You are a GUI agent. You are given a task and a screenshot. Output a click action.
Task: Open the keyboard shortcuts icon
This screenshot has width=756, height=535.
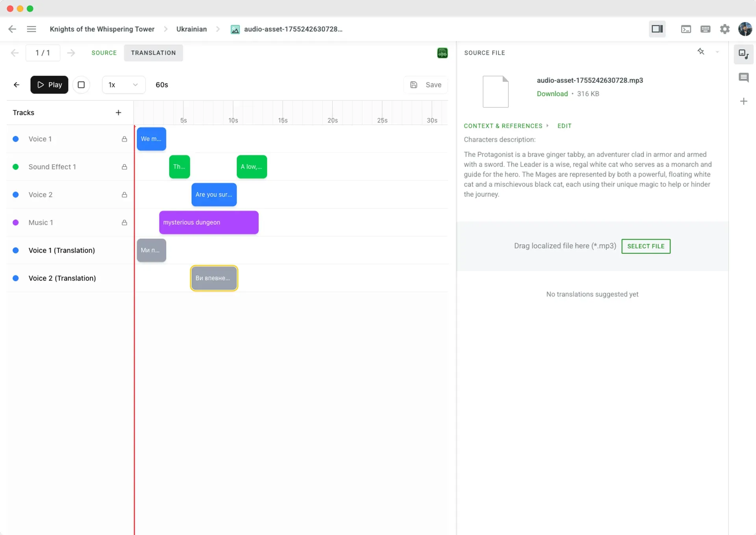pos(705,29)
